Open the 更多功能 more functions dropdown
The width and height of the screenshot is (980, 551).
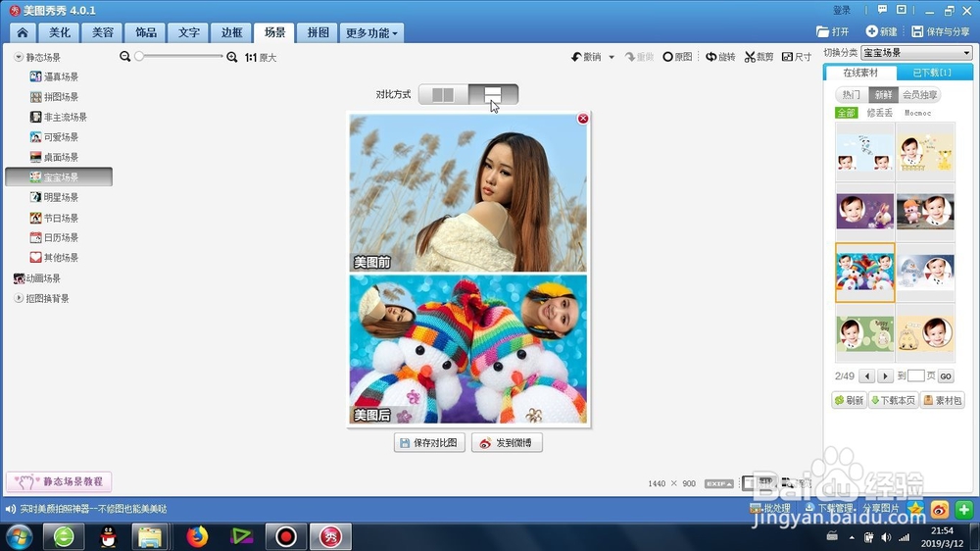tap(371, 32)
